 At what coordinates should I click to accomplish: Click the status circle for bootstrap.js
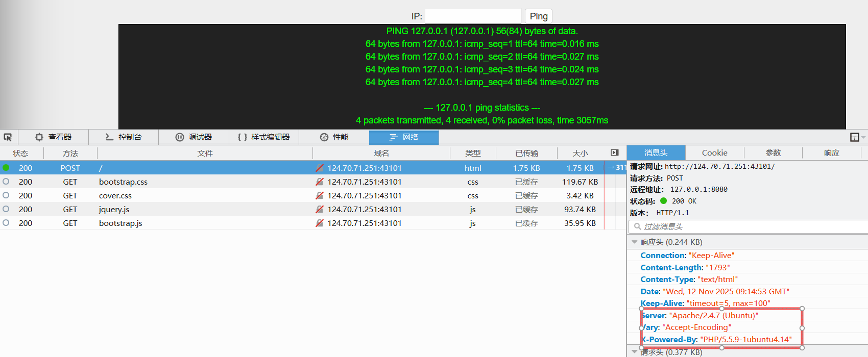click(x=6, y=223)
